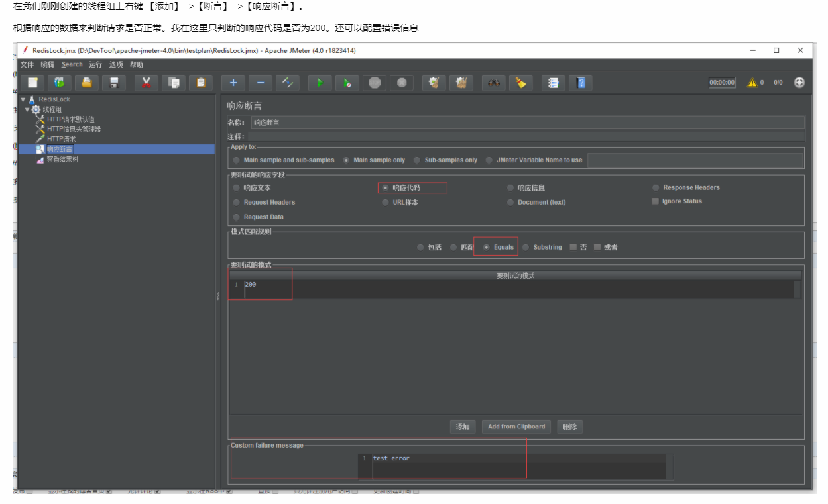Collapse all nodes with minus icon
This screenshot has height=504, width=828.
click(x=260, y=83)
